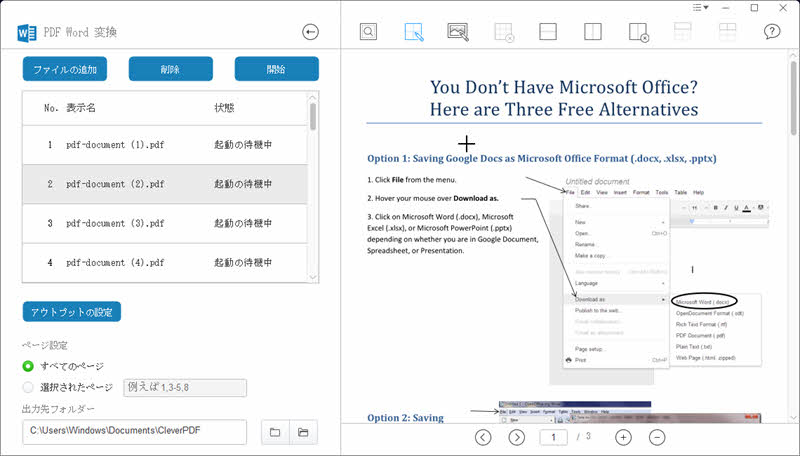800x456 pixels.
Task: Click the delete divider line icon
Action: (x=639, y=32)
